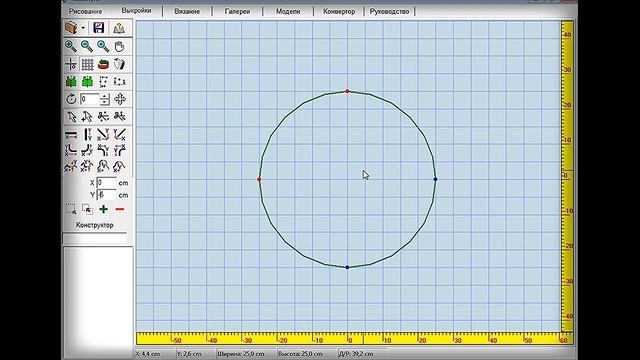The image size is (640, 360).
Task: Select the third arc tool in bottom row
Action: click(103, 166)
